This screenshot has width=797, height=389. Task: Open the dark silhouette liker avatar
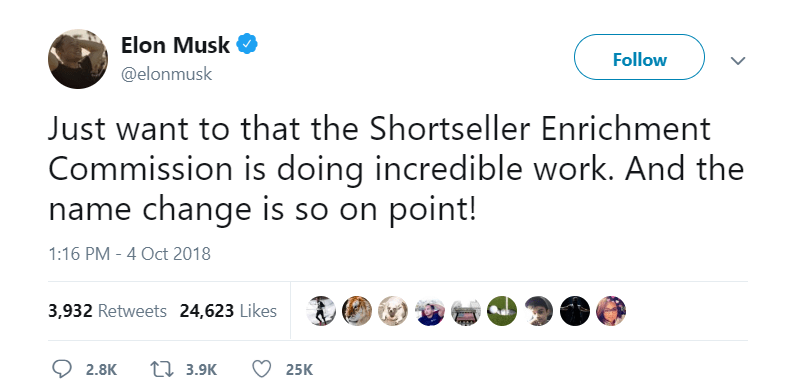575,311
